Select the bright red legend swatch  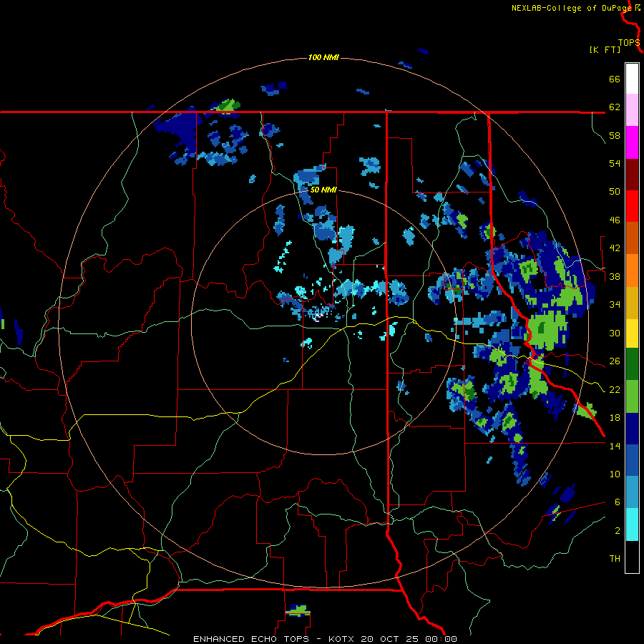click(632, 206)
